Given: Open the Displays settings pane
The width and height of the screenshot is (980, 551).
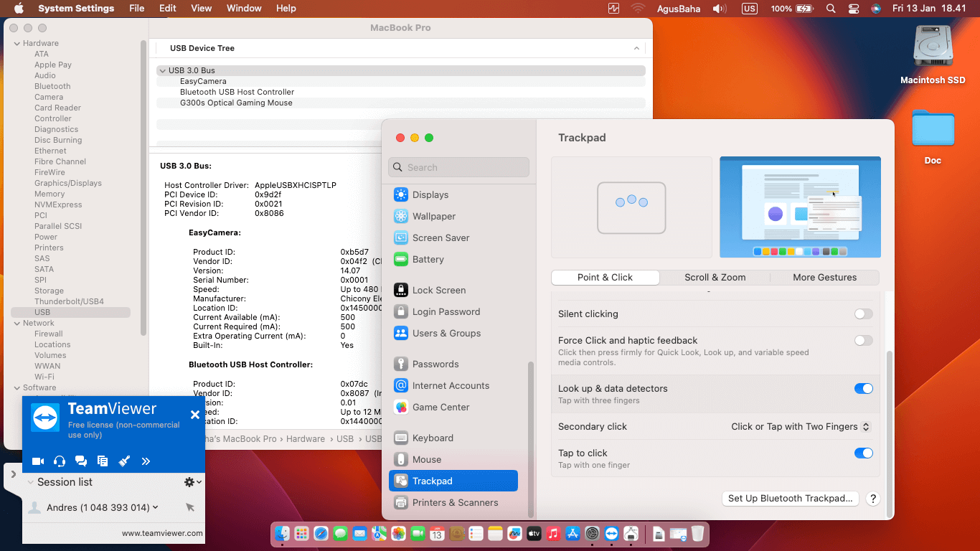Looking at the screenshot, I should click(453, 194).
